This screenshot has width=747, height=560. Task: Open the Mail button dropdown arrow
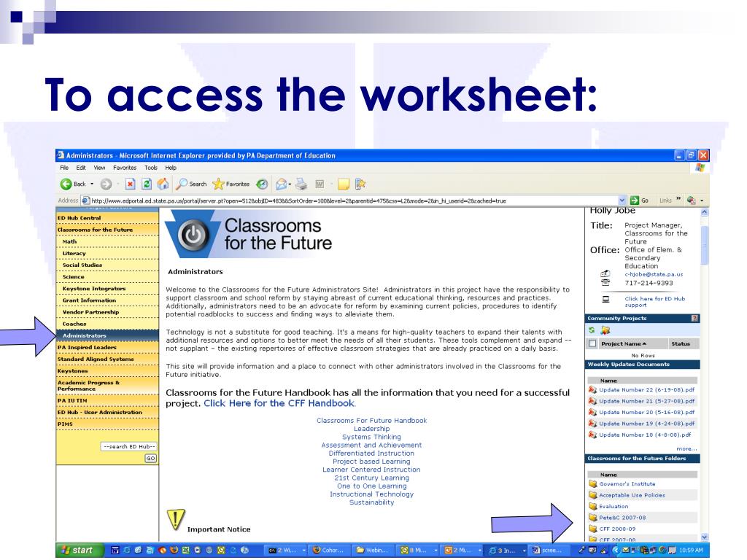290,184
